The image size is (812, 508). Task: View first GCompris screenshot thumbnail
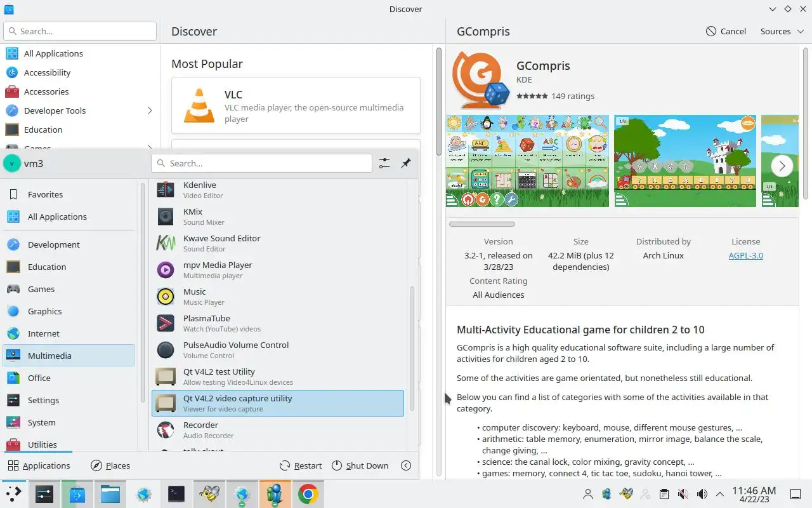pyautogui.click(x=527, y=161)
